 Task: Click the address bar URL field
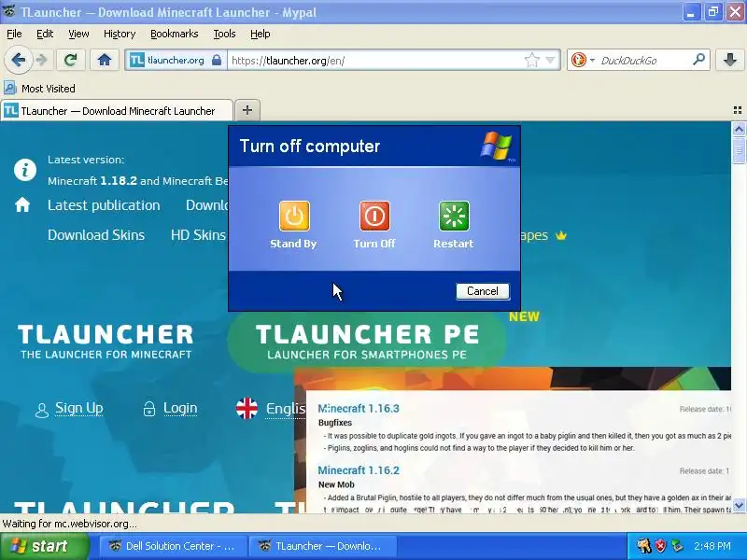pos(374,61)
